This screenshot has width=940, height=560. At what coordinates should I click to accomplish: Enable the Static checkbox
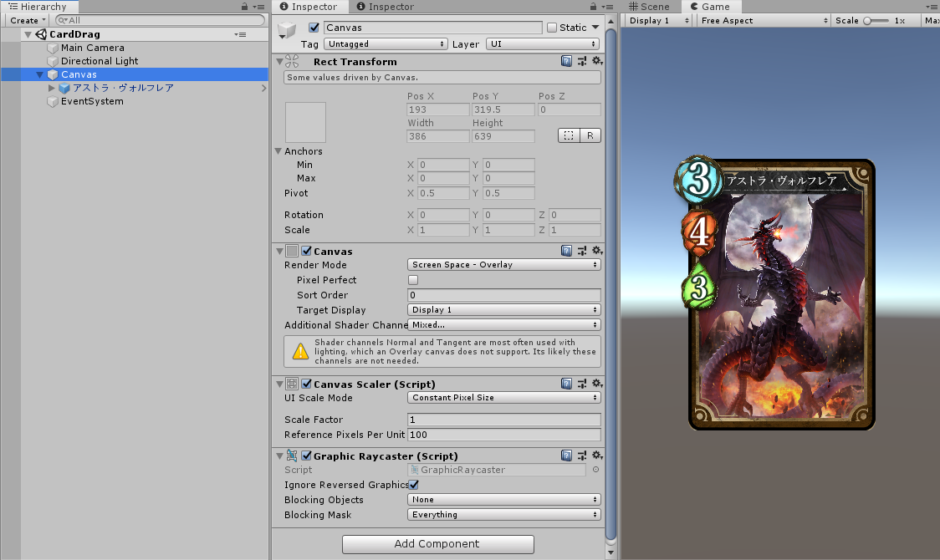[552, 28]
